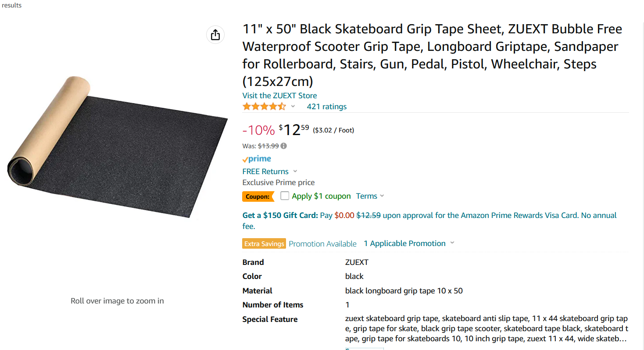Expand the FREE Returns dropdown
The width and height of the screenshot is (644, 350).
point(295,171)
